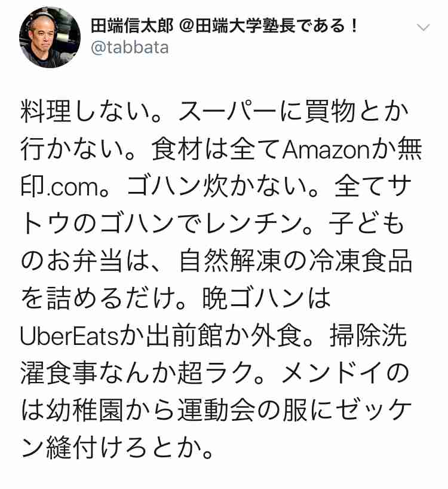Select the word 幼稚園 in the tweet

point(85,411)
